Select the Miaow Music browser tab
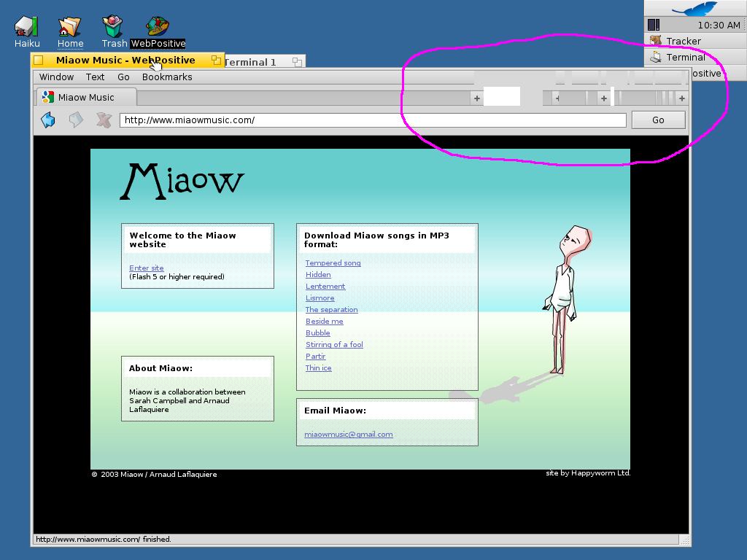This screenshot has width=747, height=560. pos(85,97)
